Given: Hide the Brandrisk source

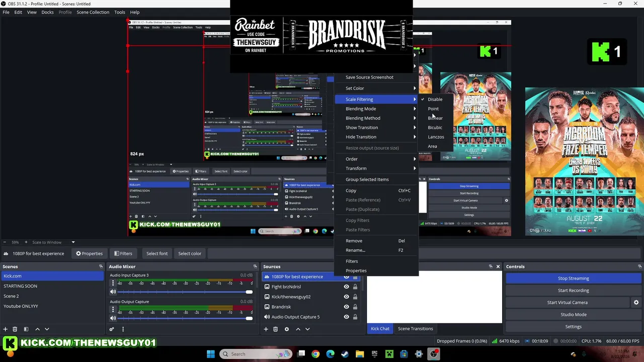Looking at the screenshot, I should point(346,307).
